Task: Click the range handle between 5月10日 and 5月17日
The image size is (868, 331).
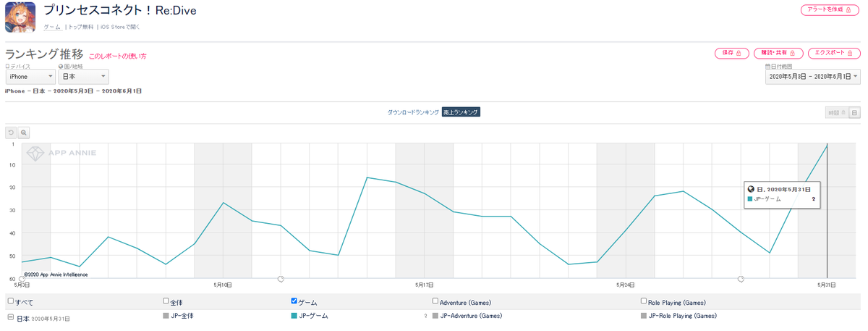Action: point(281,279)
